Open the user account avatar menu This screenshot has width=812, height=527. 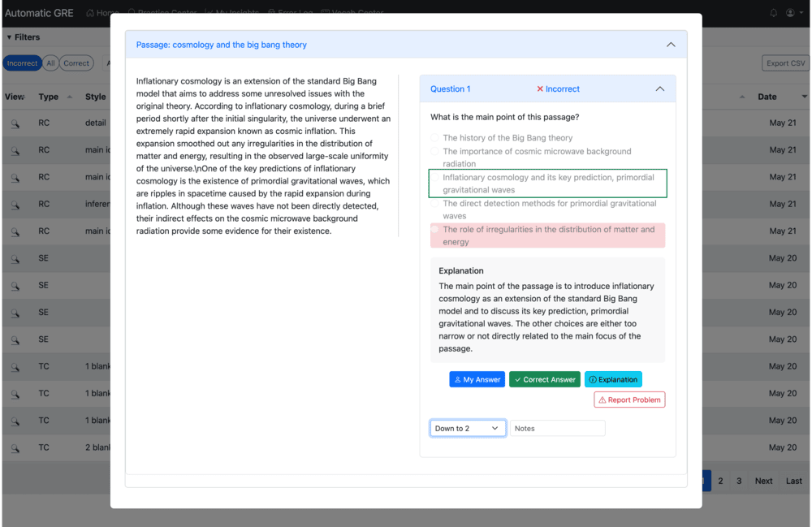pyautogui.click(x=791, y=13)
